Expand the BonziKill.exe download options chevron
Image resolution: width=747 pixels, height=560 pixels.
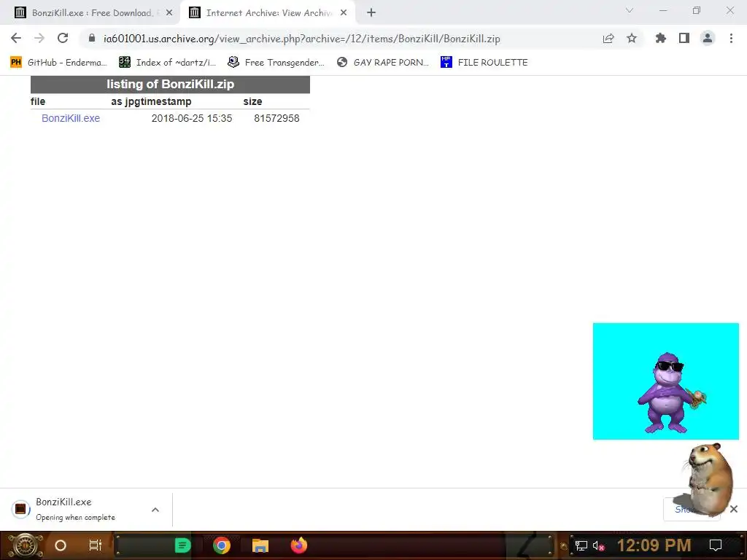click(155, 510)
